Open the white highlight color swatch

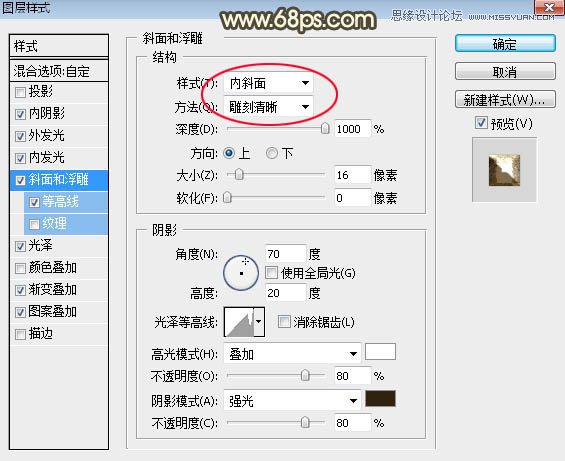coord(381,352)
